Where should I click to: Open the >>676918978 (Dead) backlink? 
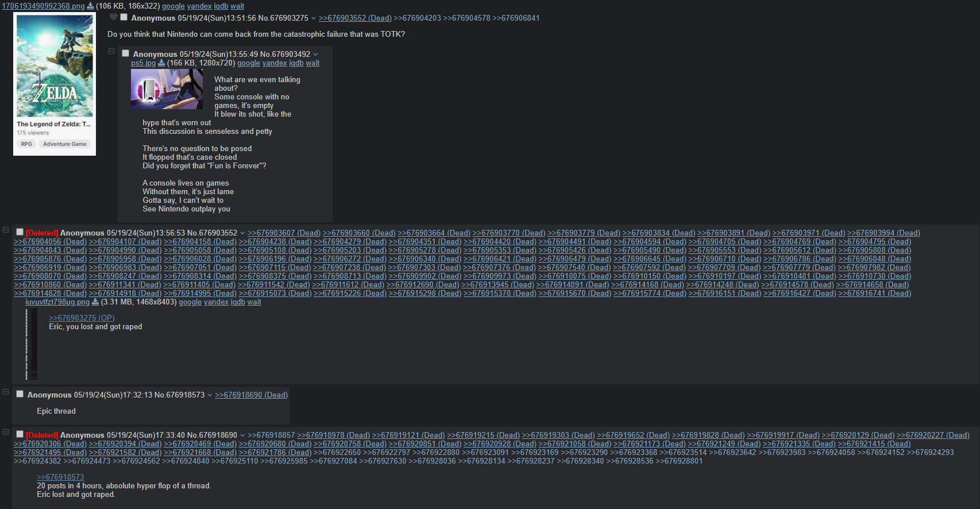[x=333, y=435]
